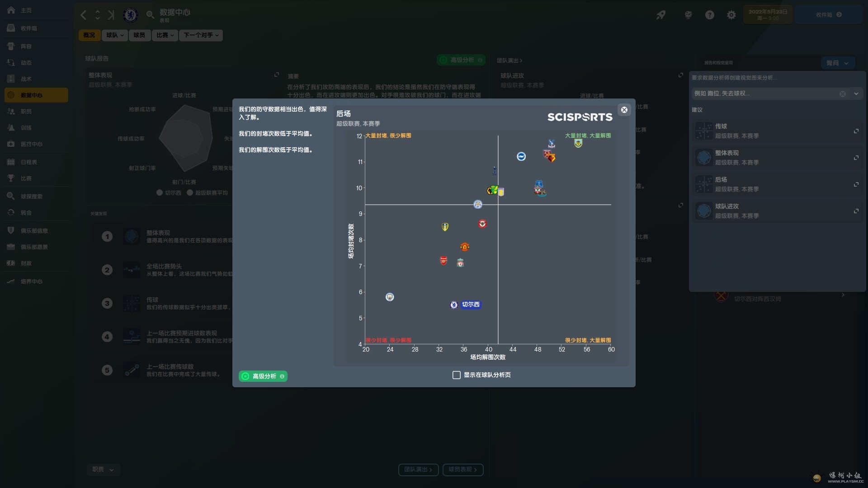Screen dimensions: 868x488
Task: Open the help question mark icon
Action: pyautogui.click(x=710, y=15)
